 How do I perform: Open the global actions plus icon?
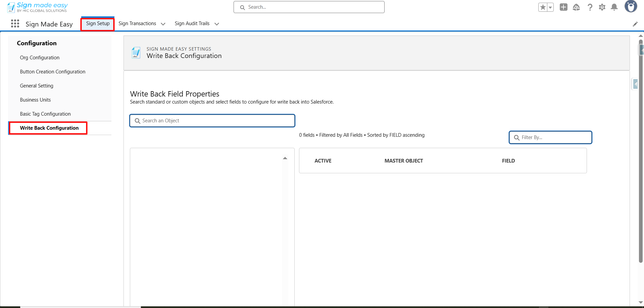coord(563,7)
